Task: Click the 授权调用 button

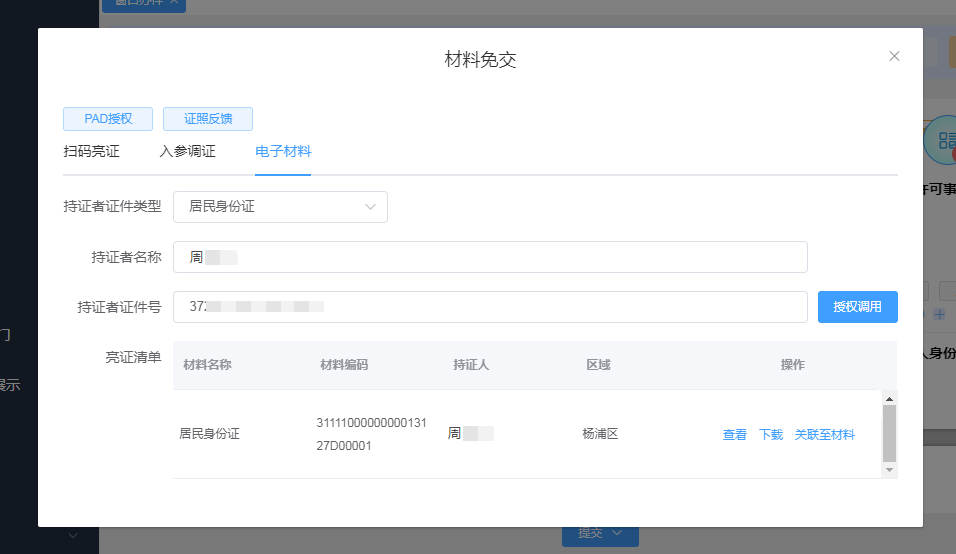Action: click(x=857, y=307)
